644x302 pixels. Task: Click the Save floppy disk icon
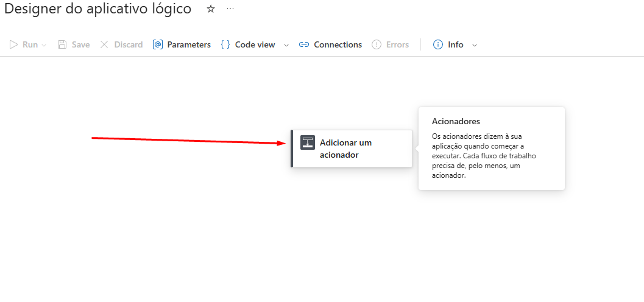coord(62,44)
